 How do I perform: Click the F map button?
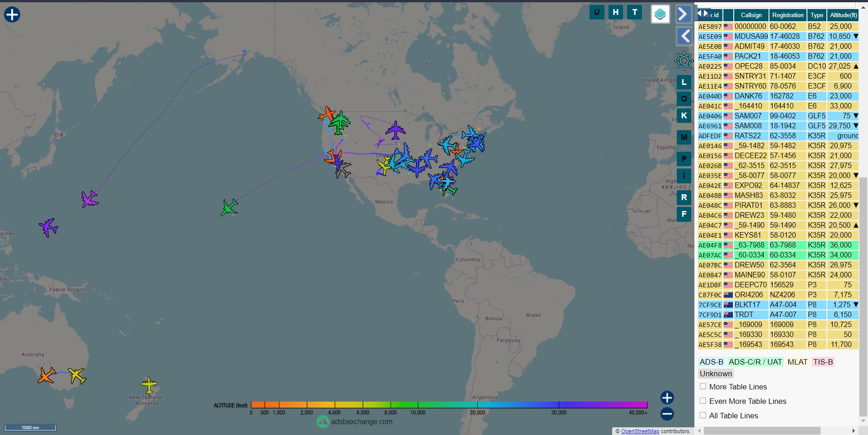tap(684, 214)
